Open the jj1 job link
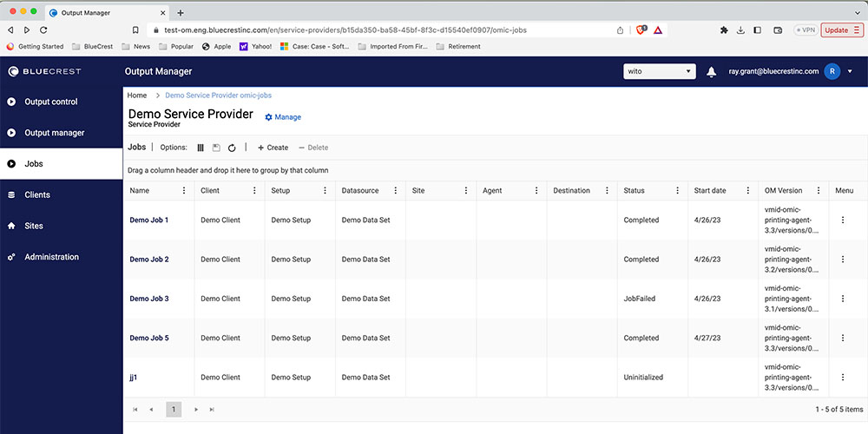This screenshot has height=434, width=868. click(x=134, y=377)
